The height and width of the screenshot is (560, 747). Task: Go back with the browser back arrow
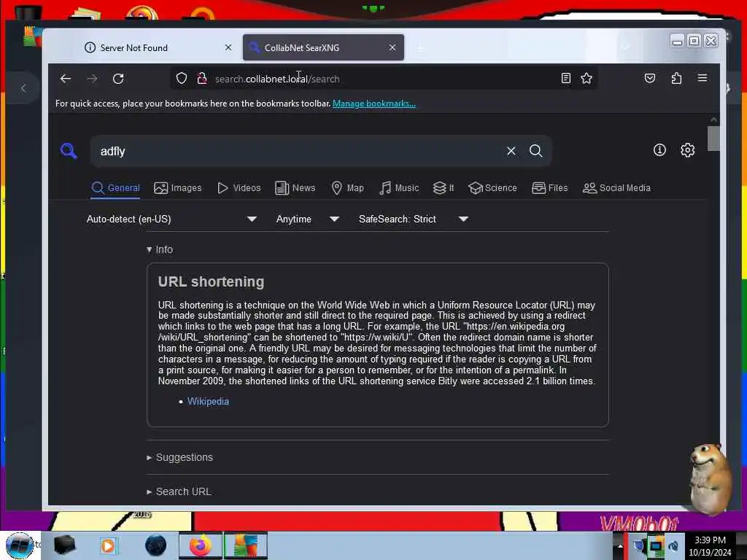pos(66,79)
